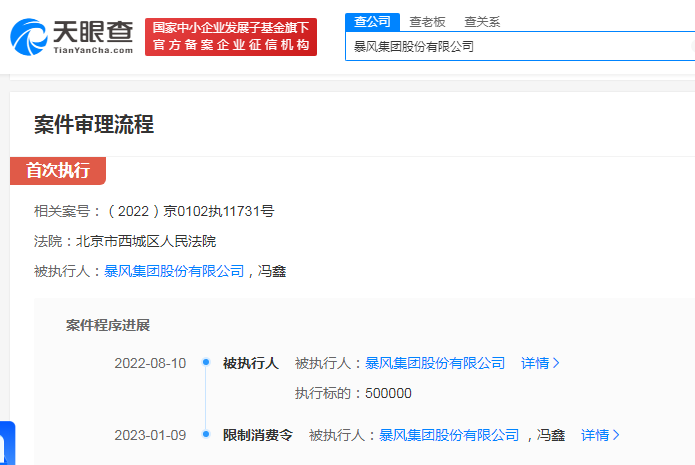
Task: Switch to the 查关系 tab
Action: click(482, 21)
